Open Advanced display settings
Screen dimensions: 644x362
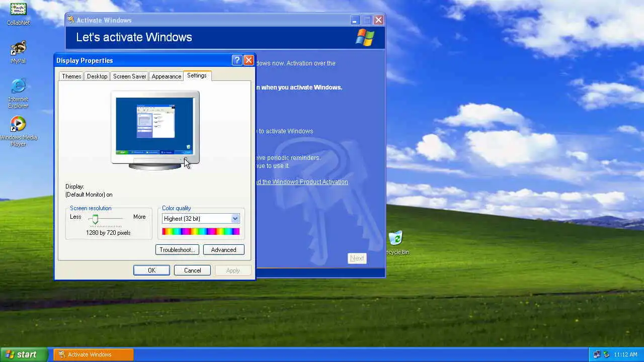point(223,250)
